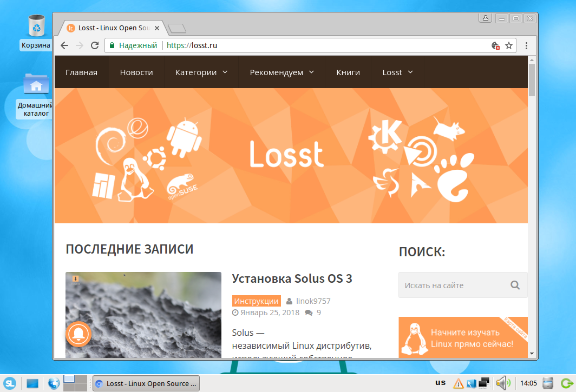Launch the web browser globe icon in taskbar
This screenshot has width=576, height=392.
pos(54,383)
